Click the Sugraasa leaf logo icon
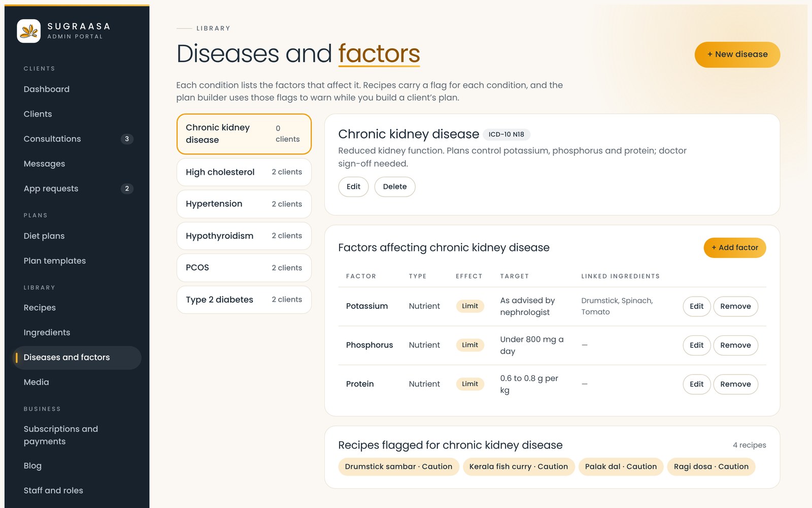Viewport: 812px width, 508px height. (29, 31)
